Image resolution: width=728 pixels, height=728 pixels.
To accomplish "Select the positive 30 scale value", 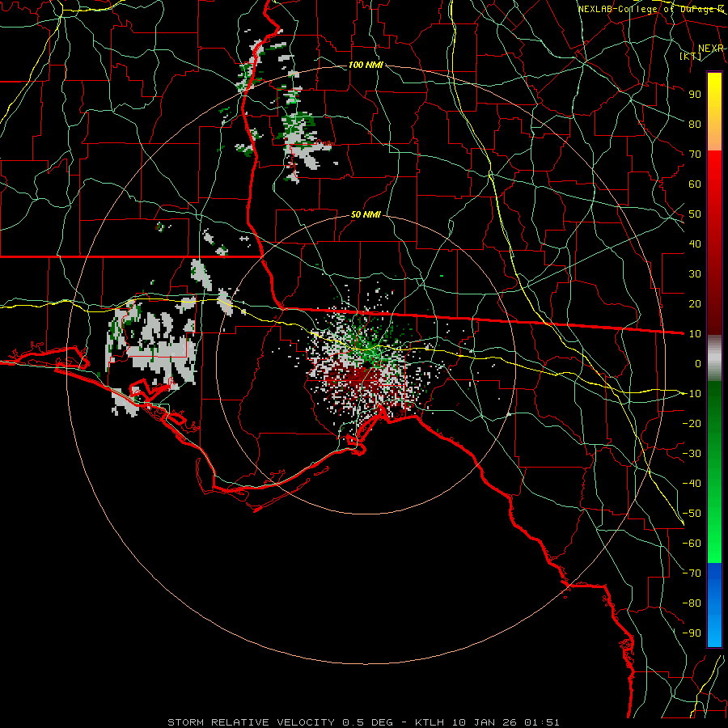I will (x=695, y=274).
